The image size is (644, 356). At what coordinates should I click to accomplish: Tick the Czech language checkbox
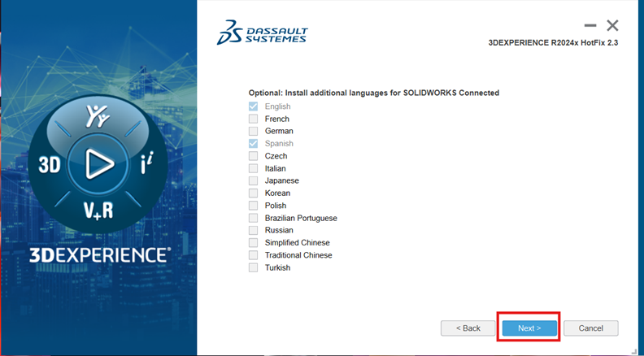point(254,156)
